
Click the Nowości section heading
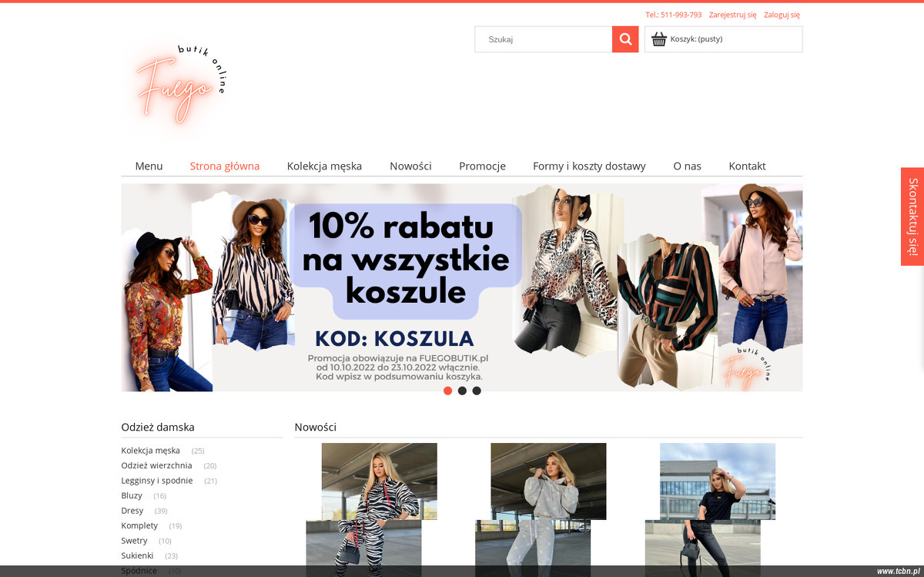coord(316,428)
